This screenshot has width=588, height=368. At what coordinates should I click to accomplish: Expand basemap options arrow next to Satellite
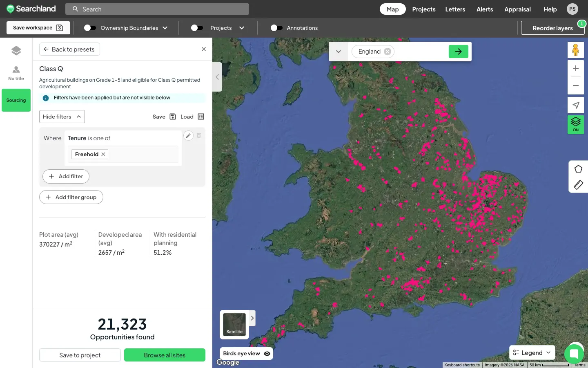click(252, 318)
